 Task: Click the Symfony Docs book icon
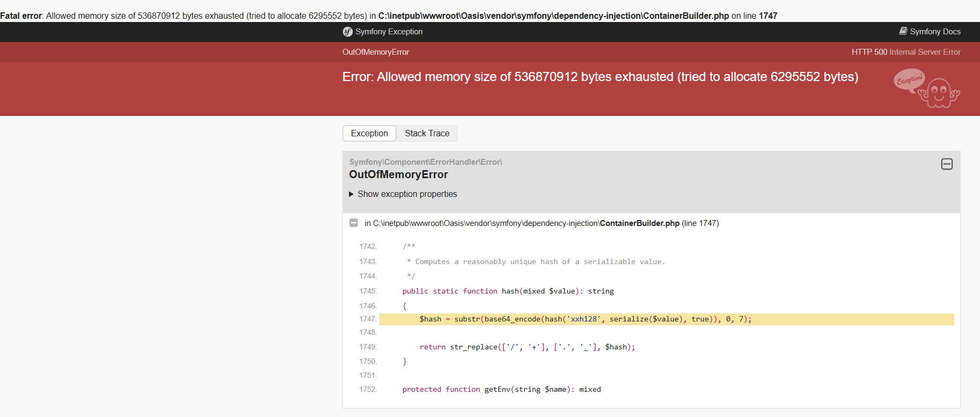click(903, 31)
